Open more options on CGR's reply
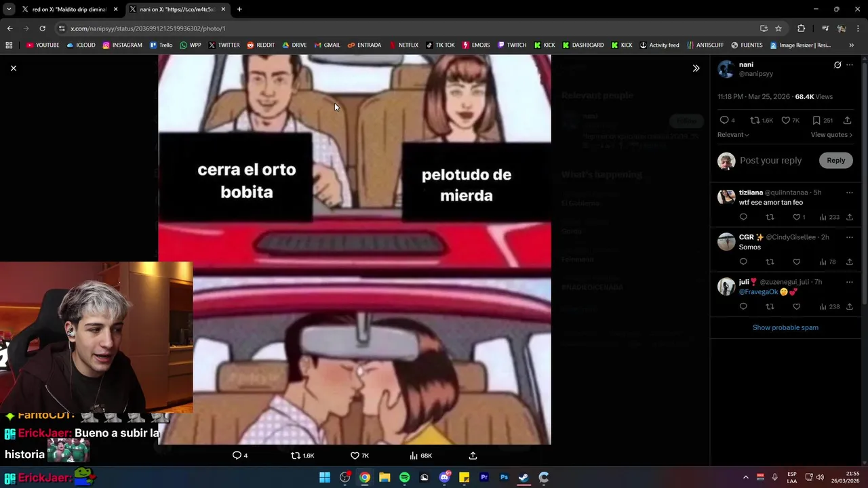The width and height of the screenshot is (868, 488). [850, 238]
